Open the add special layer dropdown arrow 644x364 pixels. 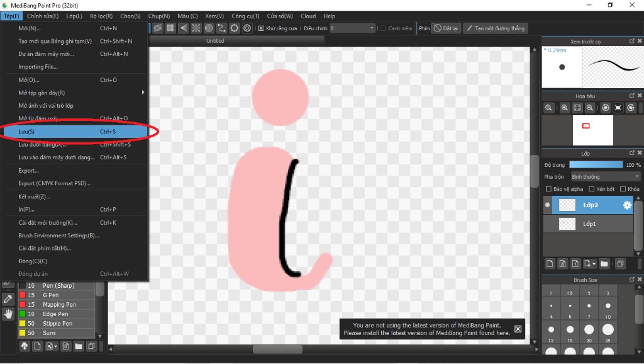(x=594, y=264)
